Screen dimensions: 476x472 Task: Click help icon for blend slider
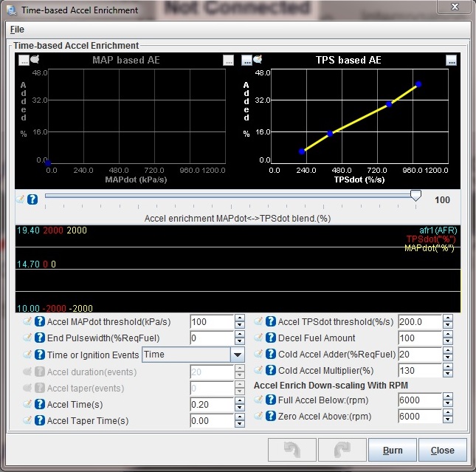(32, 199)
